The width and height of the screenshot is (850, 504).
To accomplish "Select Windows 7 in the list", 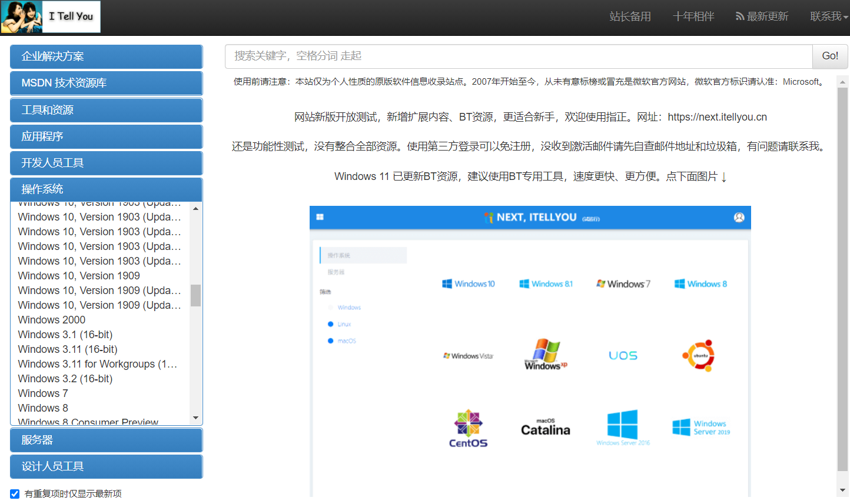I will (x=43, y=393).
